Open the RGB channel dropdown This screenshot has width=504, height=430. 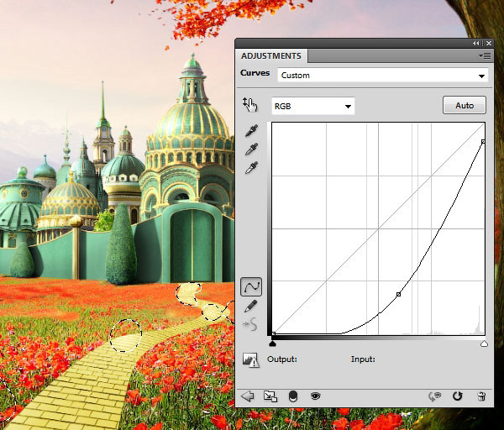coord(312,106)
